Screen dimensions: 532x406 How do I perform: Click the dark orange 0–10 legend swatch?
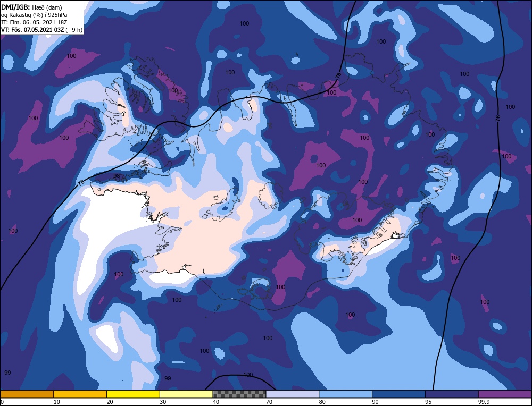click(x=27, y=394)
